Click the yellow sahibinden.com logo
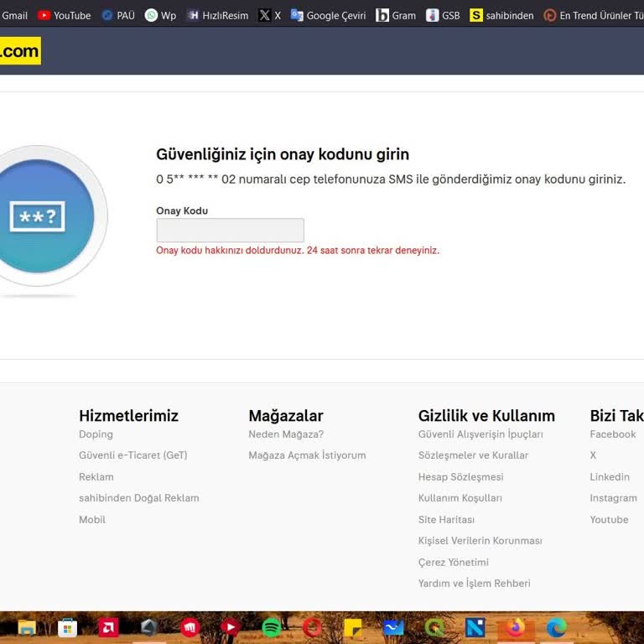The width and height of the screenshot is (644, 644). point(19,51)
